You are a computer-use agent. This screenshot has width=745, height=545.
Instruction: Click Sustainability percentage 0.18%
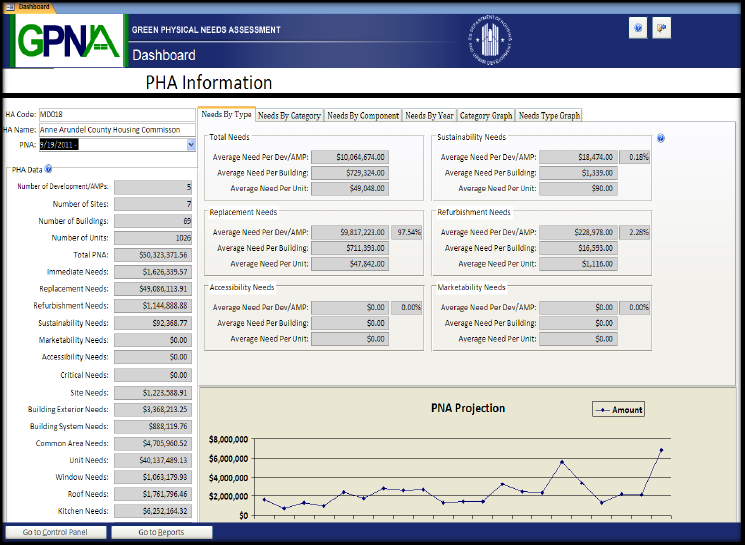click(635, 157)
